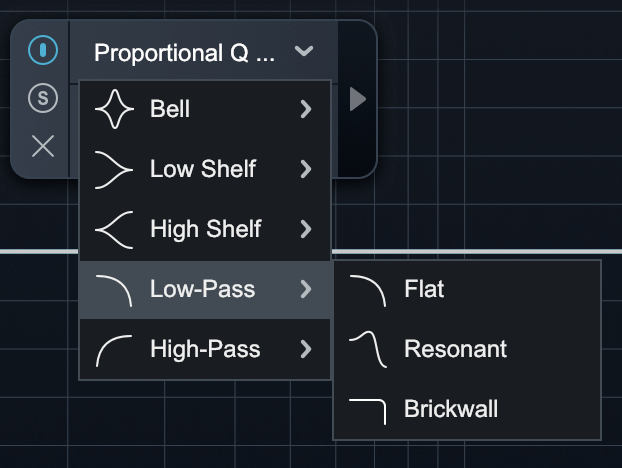Screen dimensions: 622x468
Task: Click the Flat low-pass curve icon
Action: pyautogui.click(x=367, y=290)
